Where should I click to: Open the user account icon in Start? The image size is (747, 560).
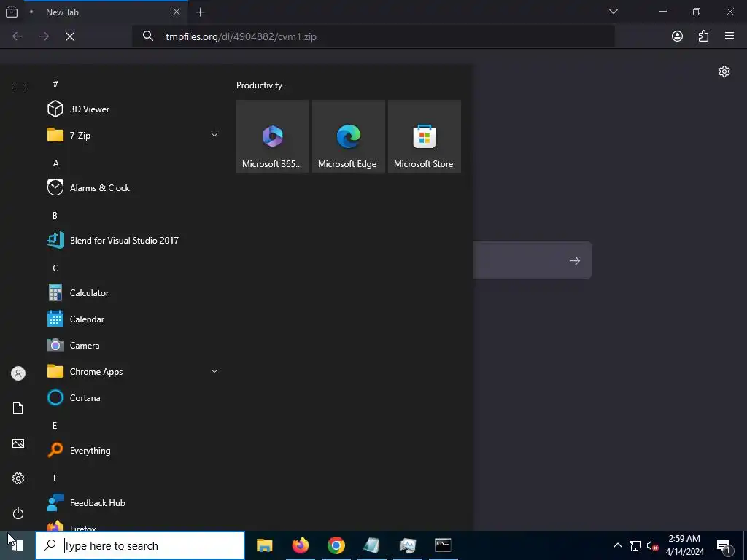pyautogui.click(x=18, y=373)
